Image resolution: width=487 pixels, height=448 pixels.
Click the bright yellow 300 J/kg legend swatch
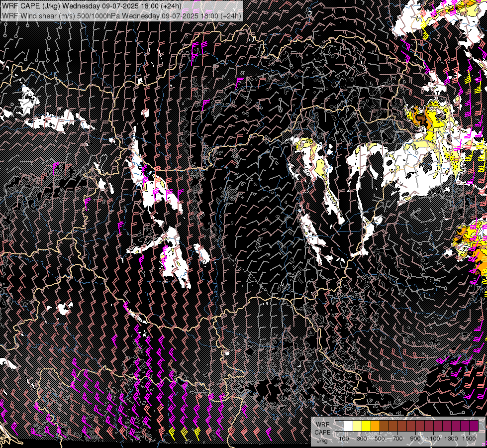[x=367, y=426]
